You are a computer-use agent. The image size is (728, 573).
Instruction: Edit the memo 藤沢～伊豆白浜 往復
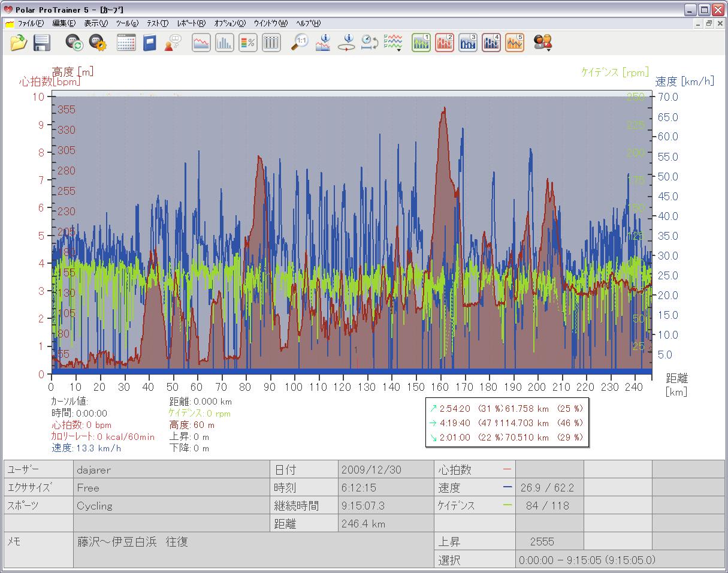[x=253, y=550]
